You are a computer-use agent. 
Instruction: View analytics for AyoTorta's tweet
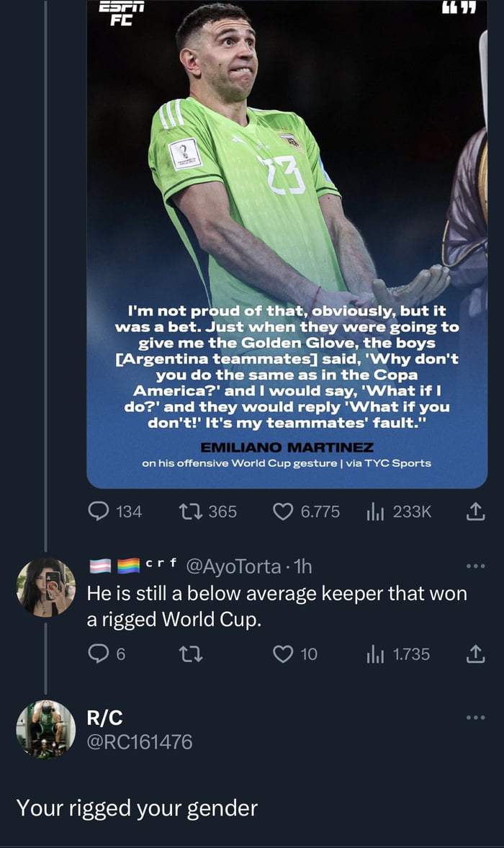point(374,654)
